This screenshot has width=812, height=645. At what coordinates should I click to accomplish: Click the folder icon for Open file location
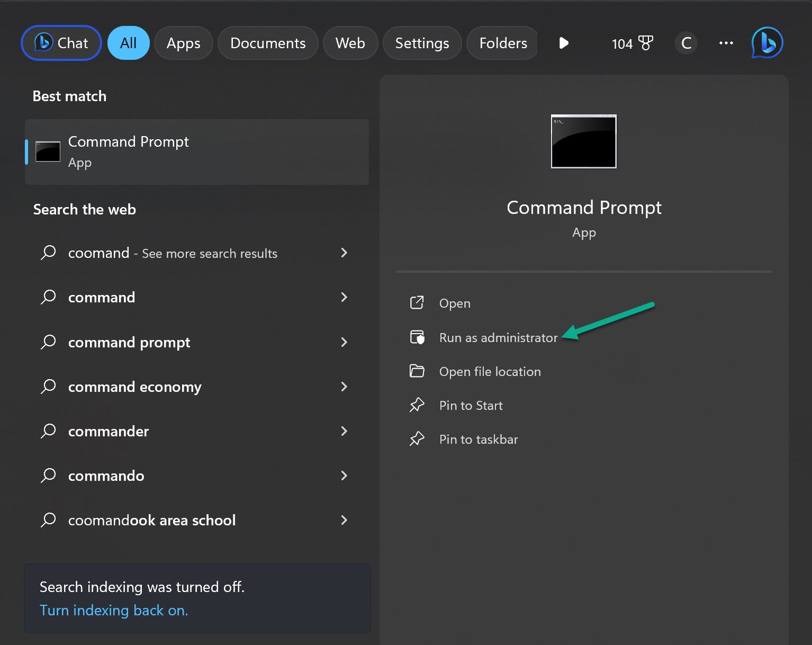(x=417, y=371)
